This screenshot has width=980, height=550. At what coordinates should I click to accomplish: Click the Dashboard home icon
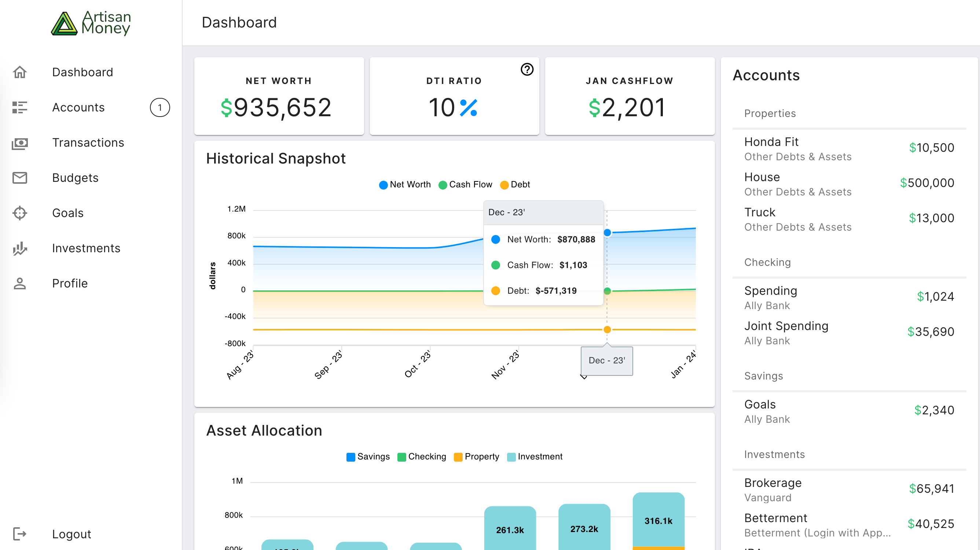coord(20,72)
